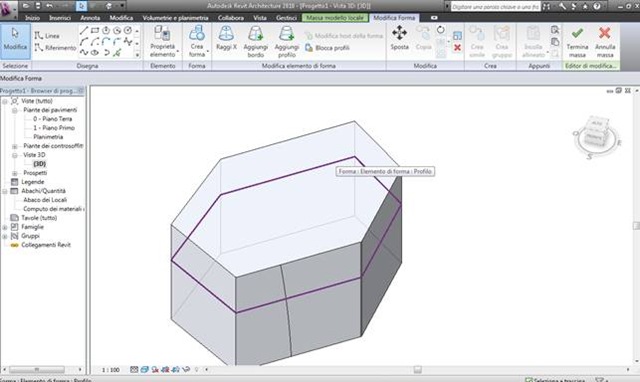The height and width of the screenshot is (382, 640).
Task: Open the Gestisci ribbon tab
Action: 286,18
